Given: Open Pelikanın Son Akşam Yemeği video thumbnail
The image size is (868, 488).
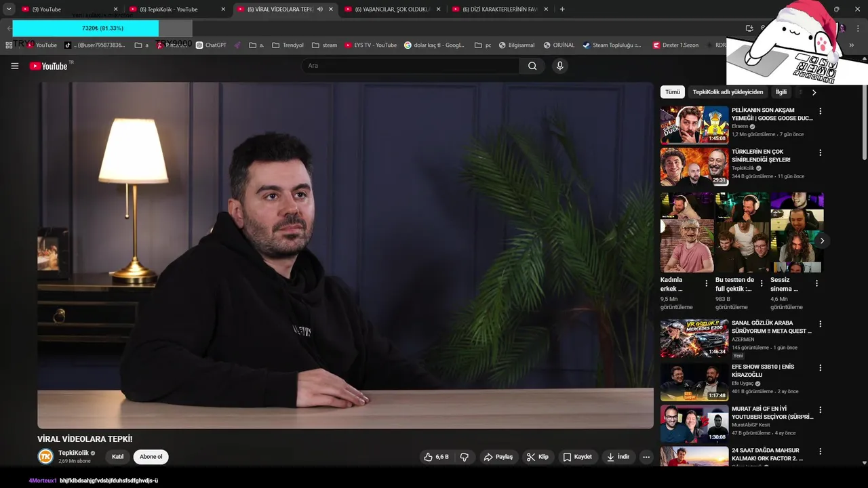Looking at the screenshot, I should tap(694, 125).
